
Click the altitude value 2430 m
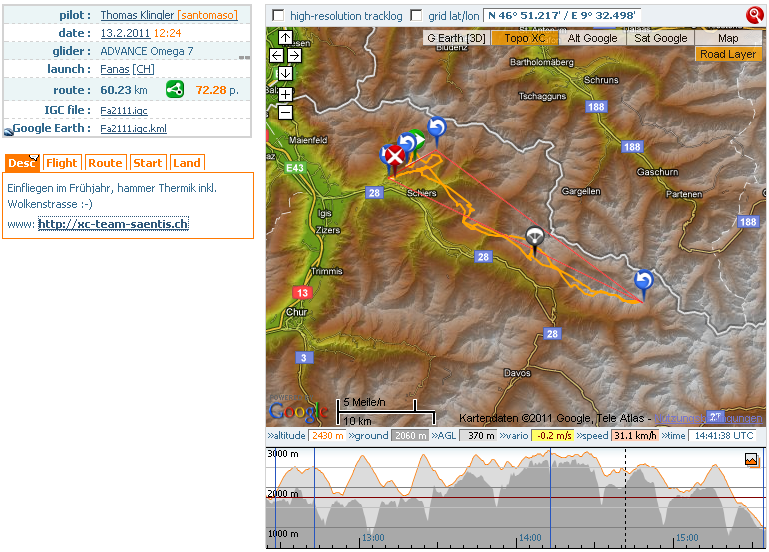[x=328, y=435]
